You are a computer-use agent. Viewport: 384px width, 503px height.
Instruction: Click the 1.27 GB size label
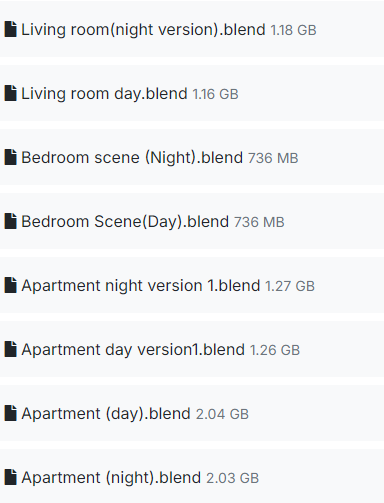coord(290,286)
